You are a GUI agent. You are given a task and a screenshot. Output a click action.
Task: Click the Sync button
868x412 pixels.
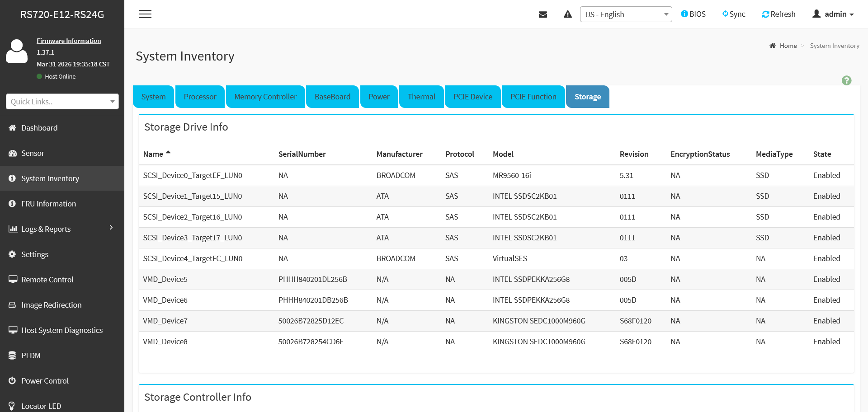[733, 14]
